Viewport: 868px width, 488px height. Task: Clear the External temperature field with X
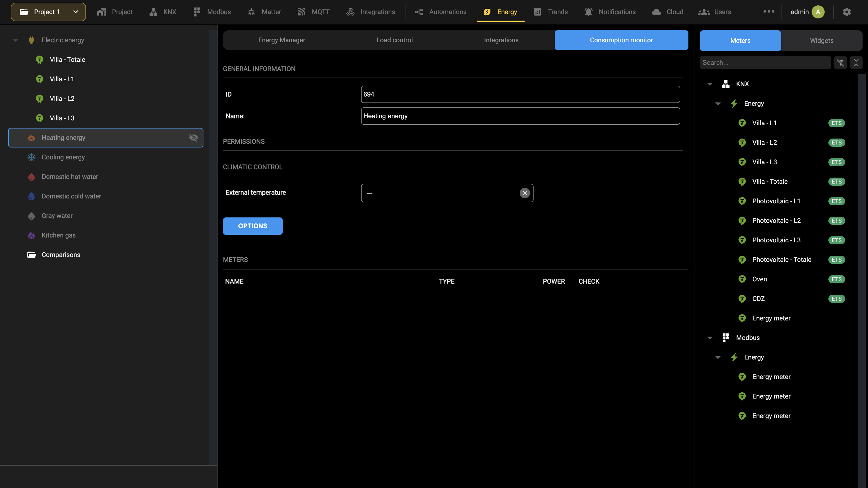pyautogui.click(x=525, y=193)
